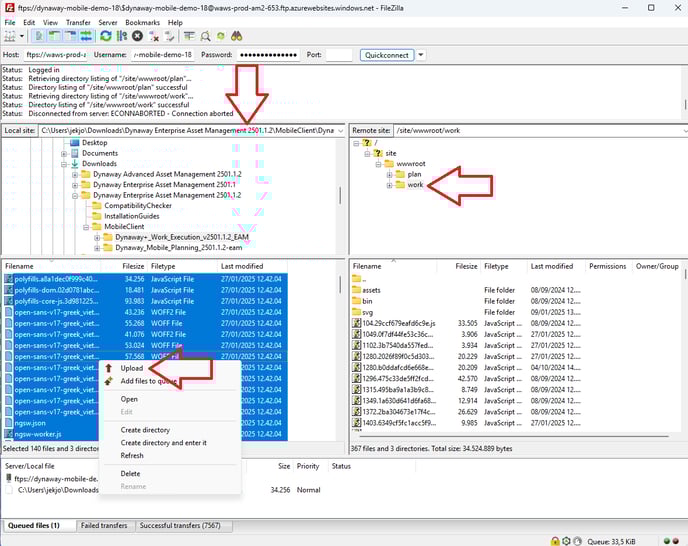Viewport: 688px width, 546px height.
Task: Click the green activity indicator light
Action: point(667,541)
